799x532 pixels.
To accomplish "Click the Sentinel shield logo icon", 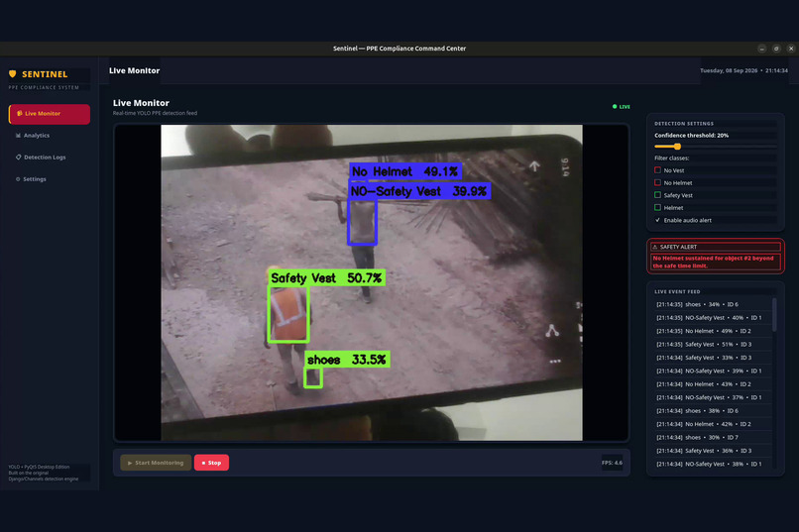I will (13, 74).
